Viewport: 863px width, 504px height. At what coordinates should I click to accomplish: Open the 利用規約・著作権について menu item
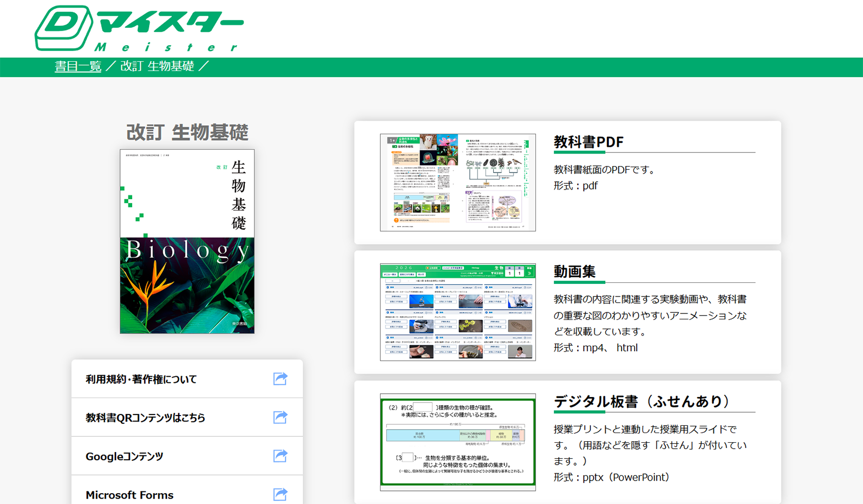(x=141, y=380)
